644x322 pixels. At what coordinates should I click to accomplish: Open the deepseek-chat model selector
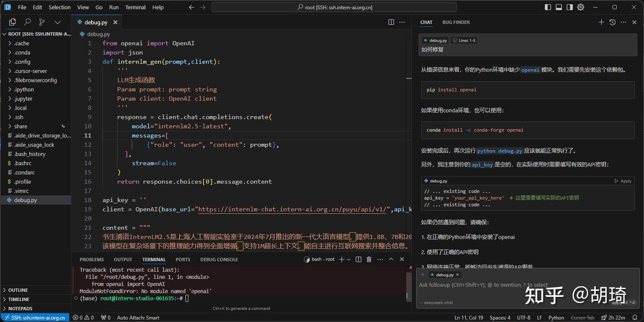click(x=436, y=303)
